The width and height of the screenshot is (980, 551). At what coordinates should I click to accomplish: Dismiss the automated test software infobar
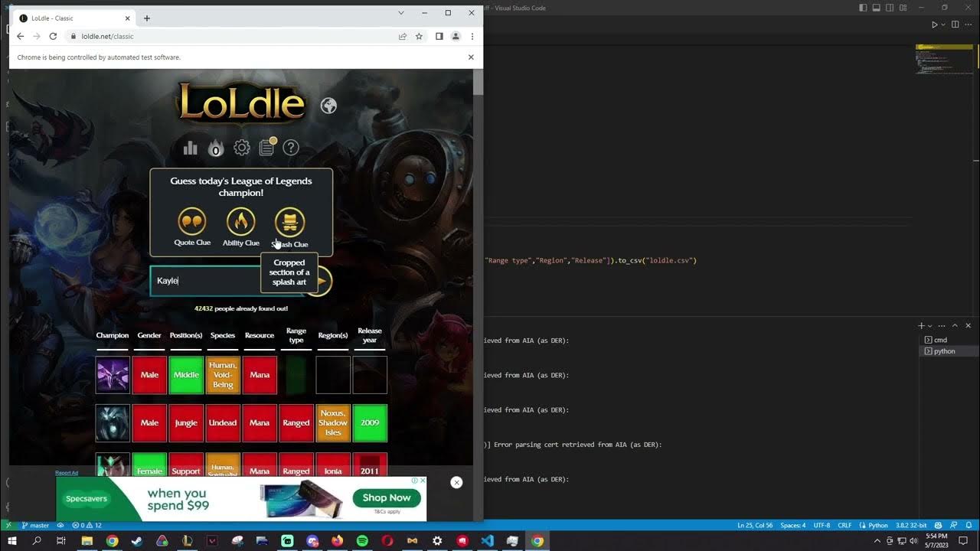471,57
